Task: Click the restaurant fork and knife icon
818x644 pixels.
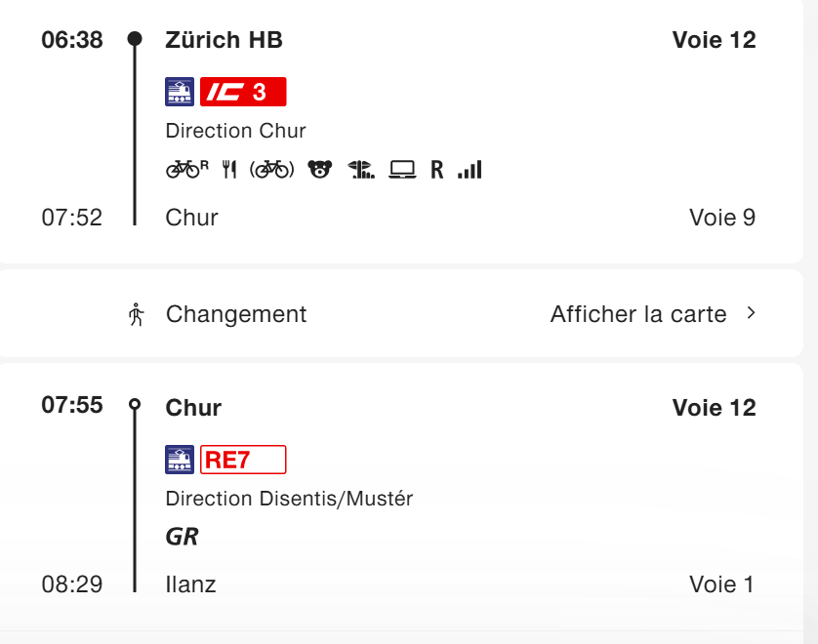Action: [x=229, y=170]
